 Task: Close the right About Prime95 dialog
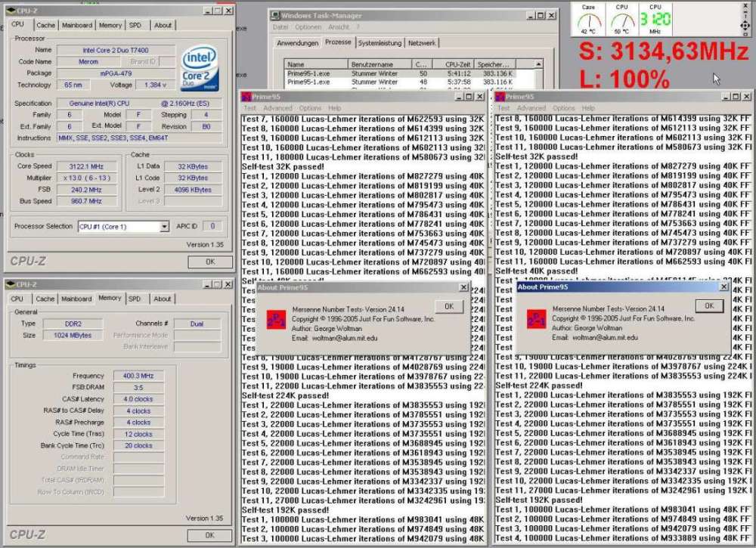click(723, 286)
